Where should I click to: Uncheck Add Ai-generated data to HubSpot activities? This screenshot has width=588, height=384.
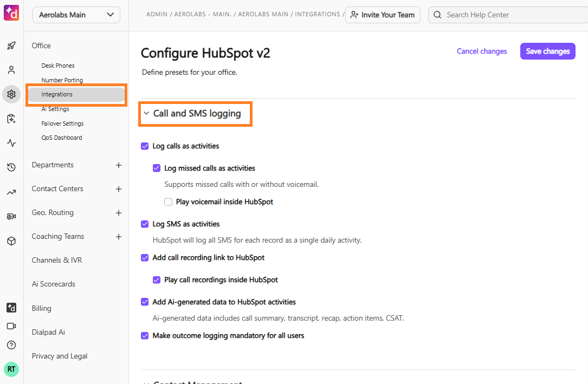click(x=145, y=302)
